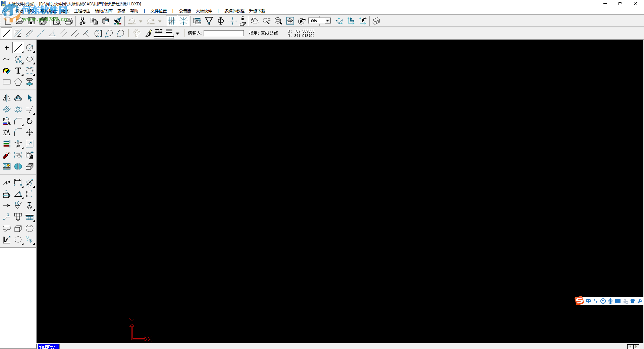This screenshot has height=349, width=644.
Task: Select the Hatch fill tool
Action: tap(7, 71)
